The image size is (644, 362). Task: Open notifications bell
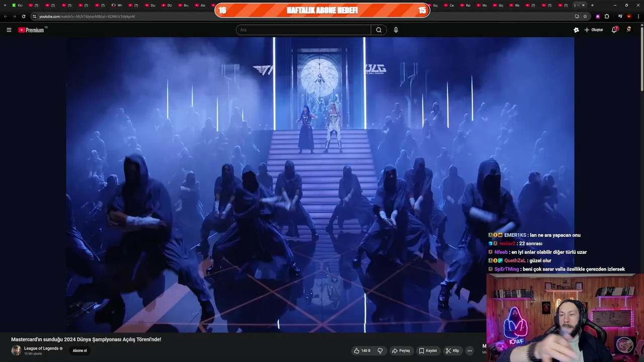click(614, 30)
